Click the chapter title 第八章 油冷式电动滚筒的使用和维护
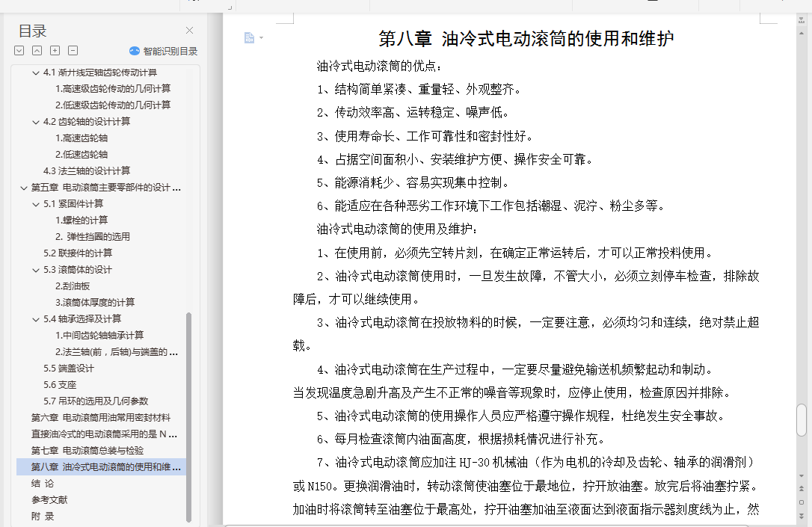 coord(526,39)
